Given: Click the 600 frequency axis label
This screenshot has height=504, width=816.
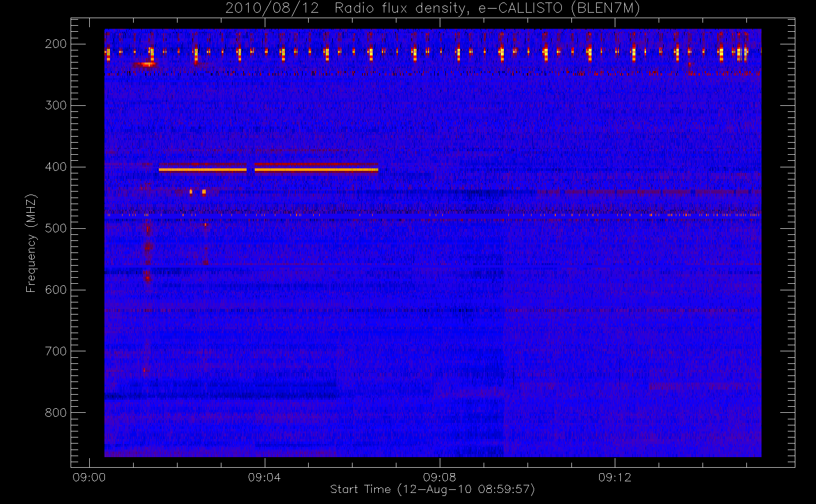Looking at the screenshot, I should pyautogui.click(x=56, y=290).
